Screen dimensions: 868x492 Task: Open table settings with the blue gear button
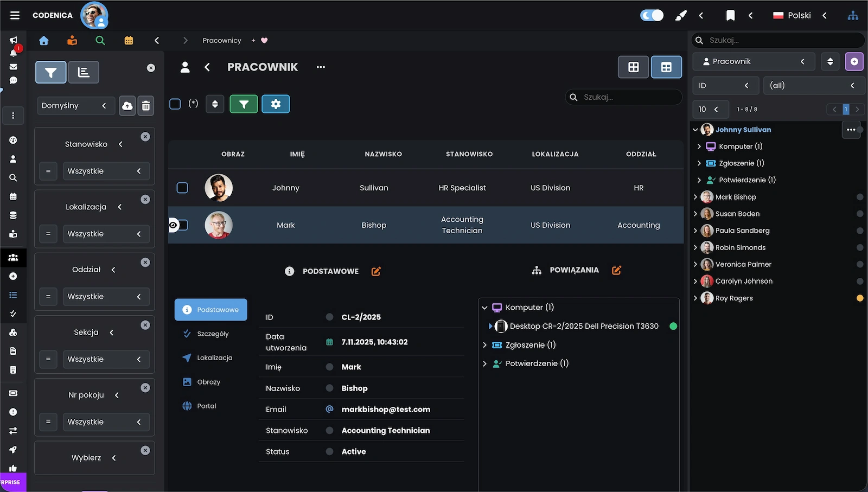tap(276, 104)
